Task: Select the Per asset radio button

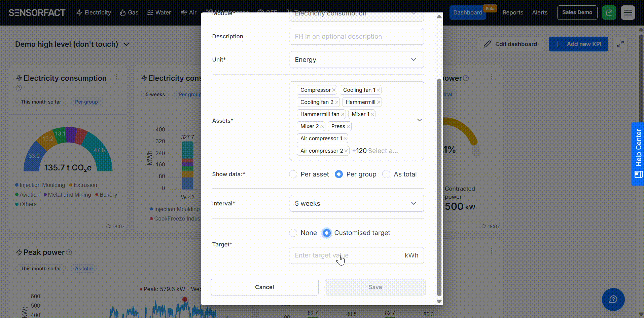Action: (x=293, y=174)
